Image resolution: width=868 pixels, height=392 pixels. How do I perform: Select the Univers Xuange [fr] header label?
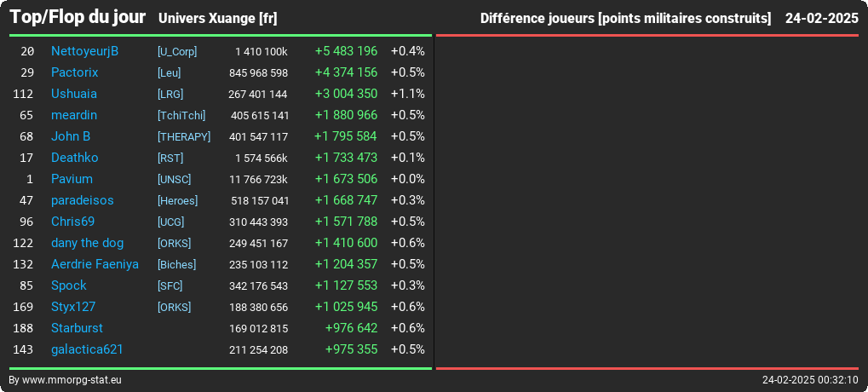(x=217, y=19)
